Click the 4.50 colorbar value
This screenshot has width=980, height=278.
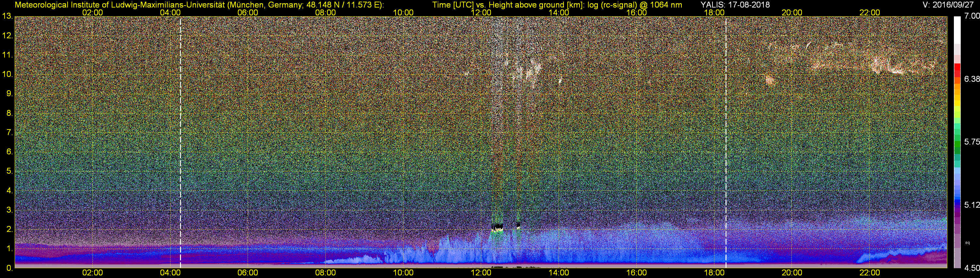click(972, 268)
